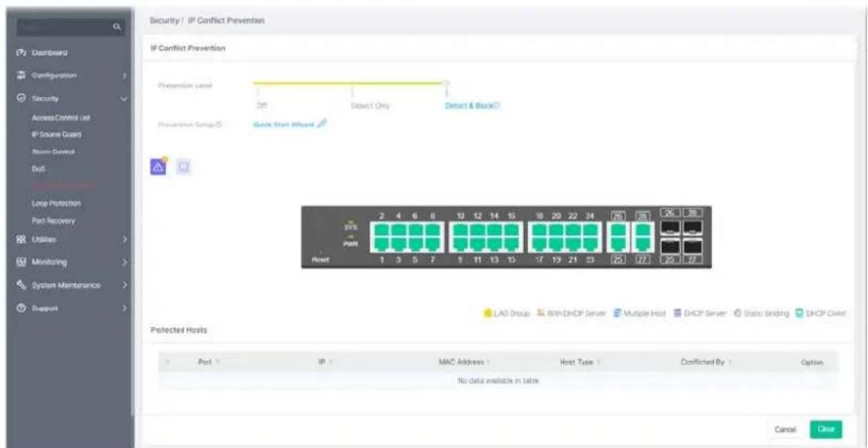Click info icon next to Prevention Setup

coord(219,124)
